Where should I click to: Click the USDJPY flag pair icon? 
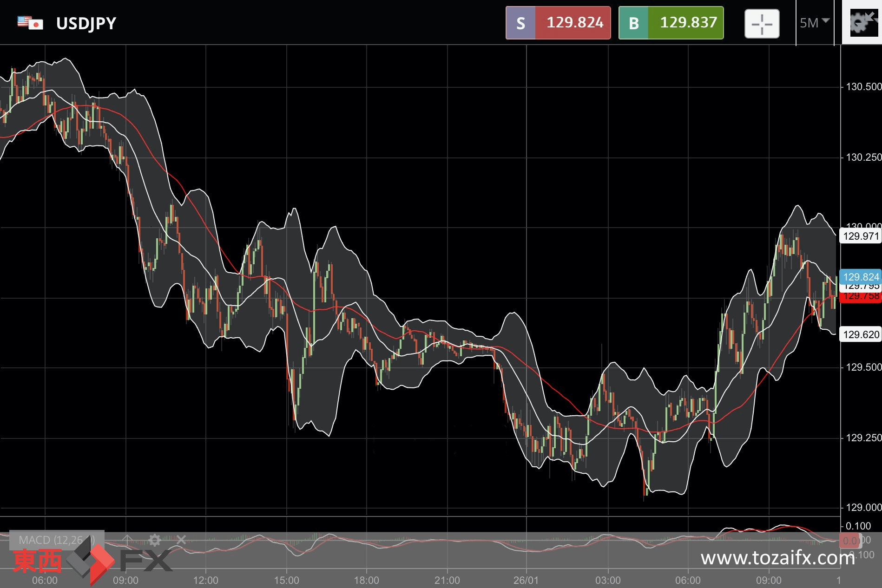tap(30, 23)
